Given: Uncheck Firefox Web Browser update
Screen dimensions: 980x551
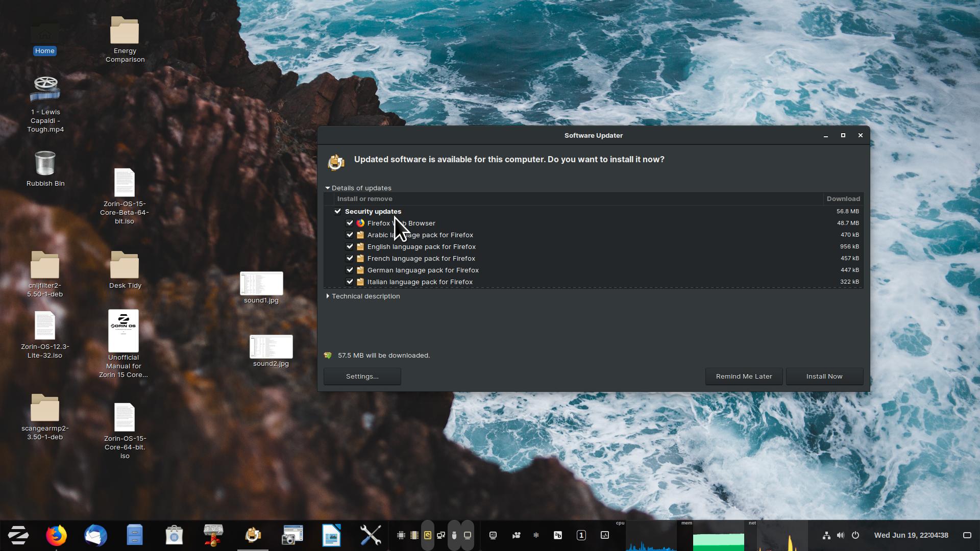Looking at the screenshot, I should (x=350, y=223).
